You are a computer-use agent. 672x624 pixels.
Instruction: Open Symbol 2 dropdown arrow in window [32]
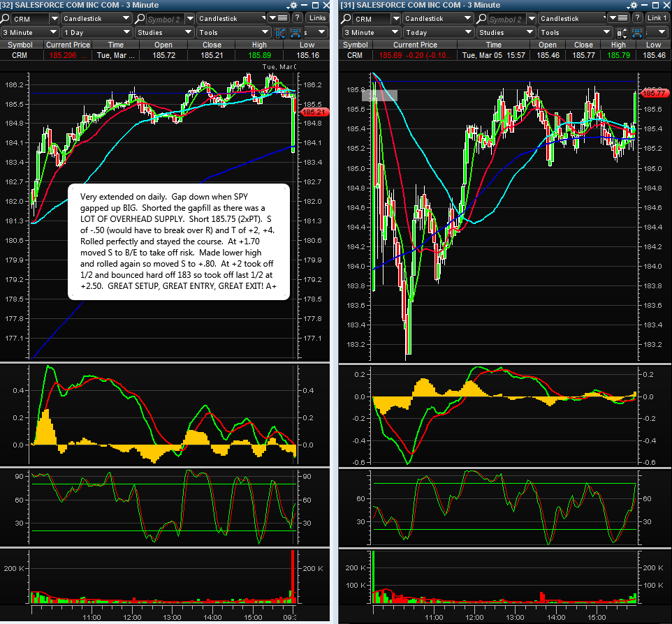click(190, 18)
